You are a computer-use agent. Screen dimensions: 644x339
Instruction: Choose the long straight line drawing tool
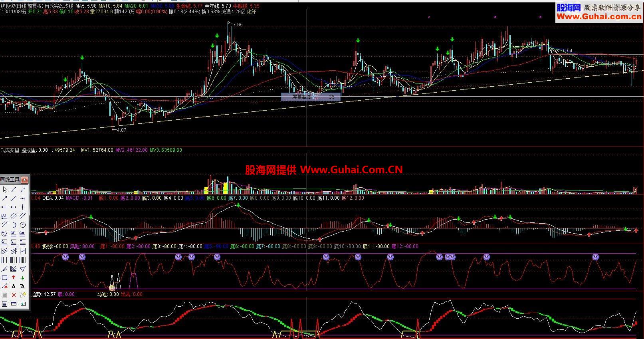point(23,190)
